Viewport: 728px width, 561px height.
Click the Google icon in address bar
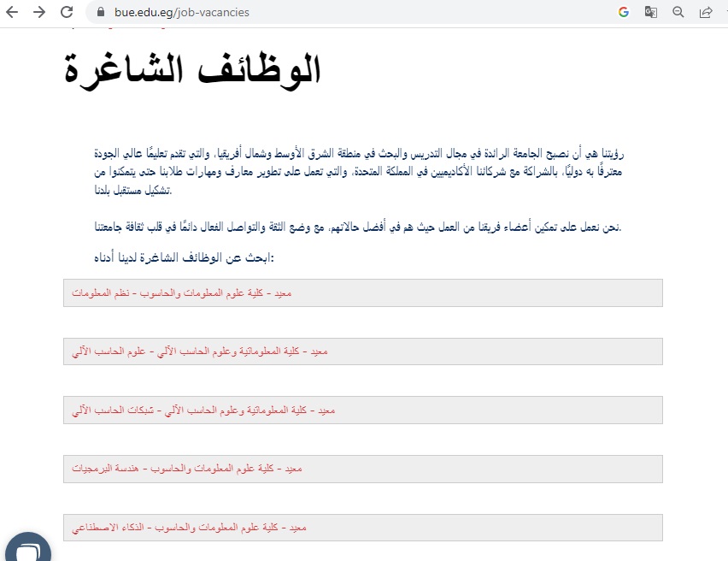(623, 13)
